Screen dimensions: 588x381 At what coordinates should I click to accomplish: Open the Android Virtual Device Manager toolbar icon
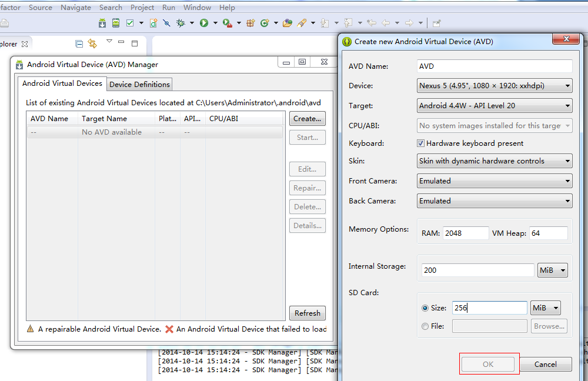116,24
